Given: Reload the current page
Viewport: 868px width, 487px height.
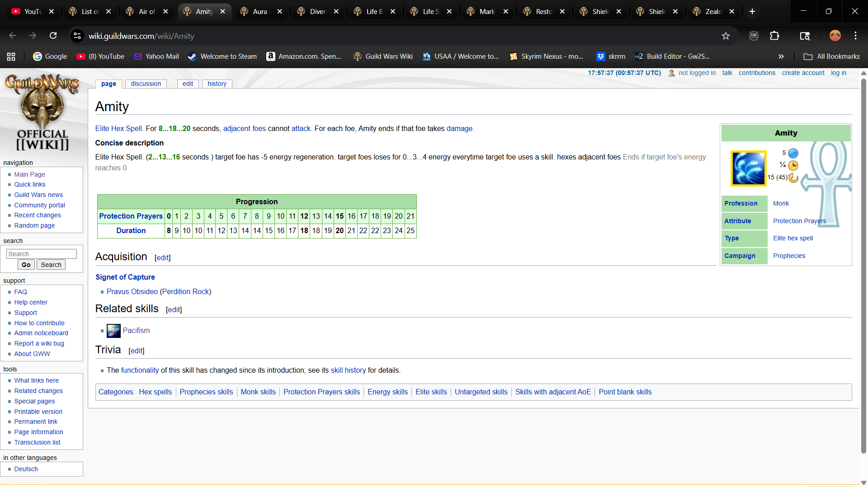Looking at the screenshot, I should pos(53,36).
